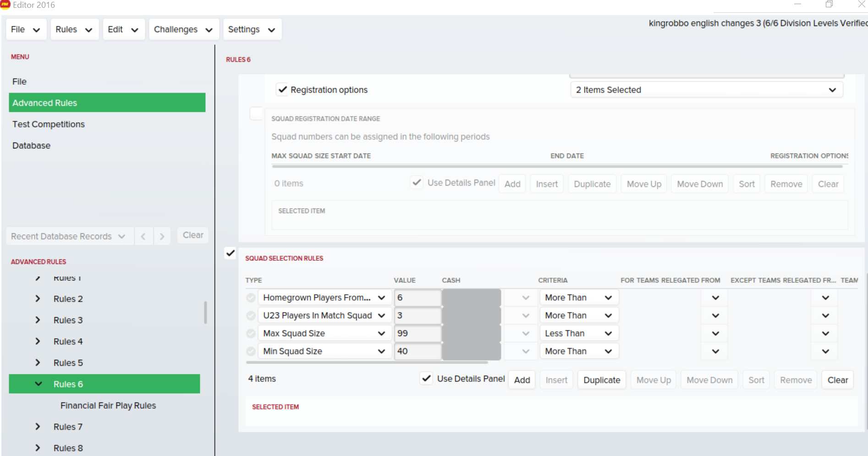The width and height of the screenshot is (868, 456).
Task: Open the 2 Items Selected dropdown
Action: (706, 90)
